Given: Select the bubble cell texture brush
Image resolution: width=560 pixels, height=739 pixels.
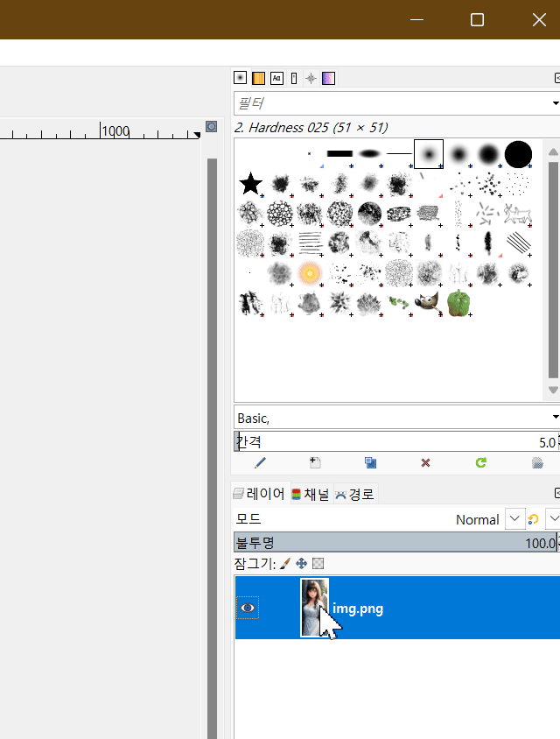Looking at the screenshot, I should coord(280,214).
